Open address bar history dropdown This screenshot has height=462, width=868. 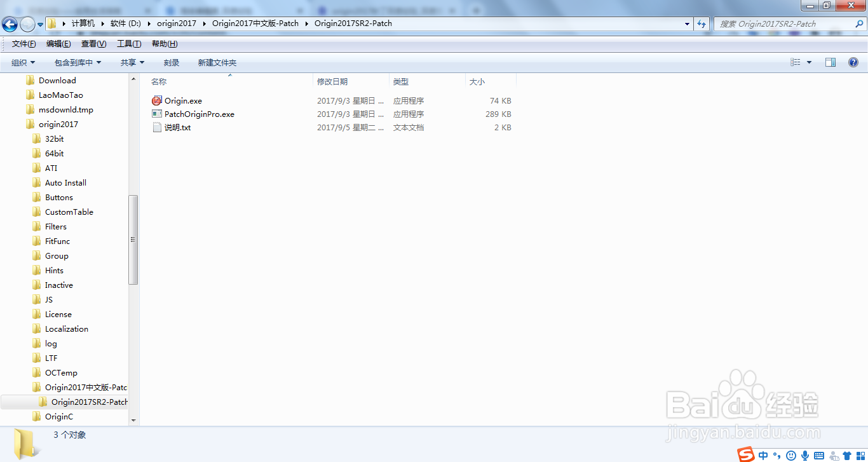(x=688, y=24)
